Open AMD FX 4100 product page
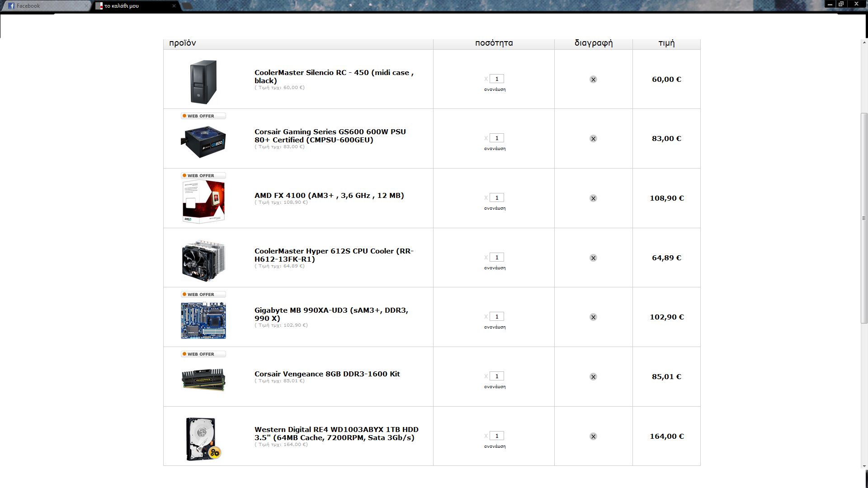Screen dimensions: 868x488 pyautogui.click(x=329, y=195)
